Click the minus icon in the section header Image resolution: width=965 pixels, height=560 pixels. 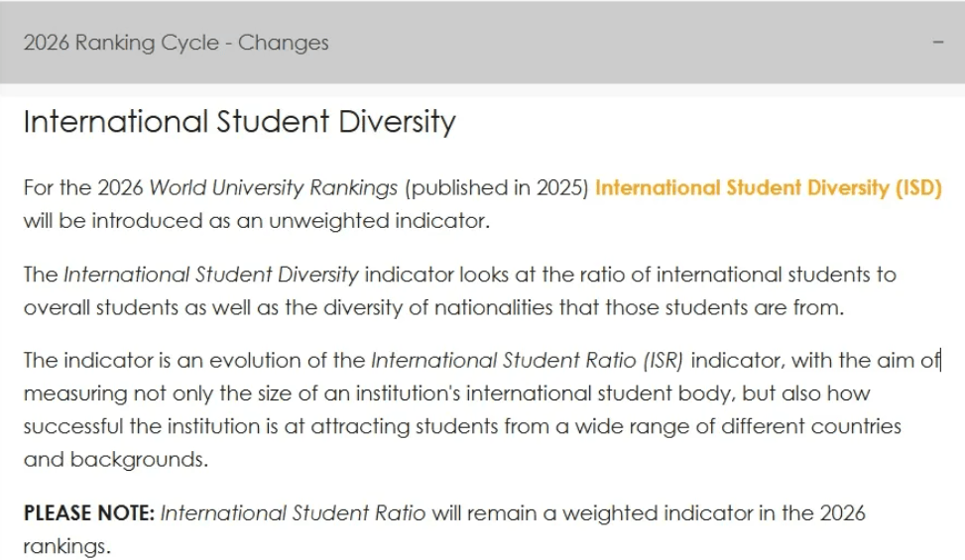[938, 43]
